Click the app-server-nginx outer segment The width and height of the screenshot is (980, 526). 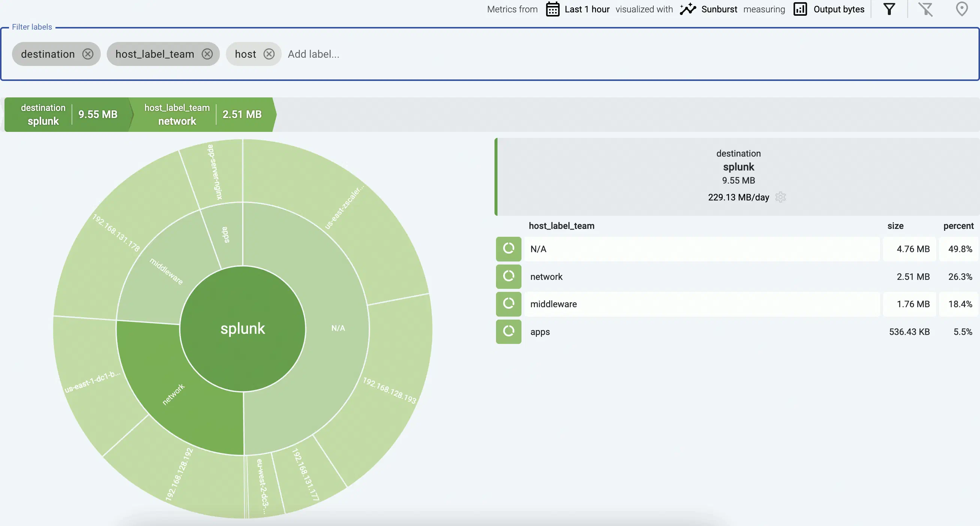(x=215, y=172)
